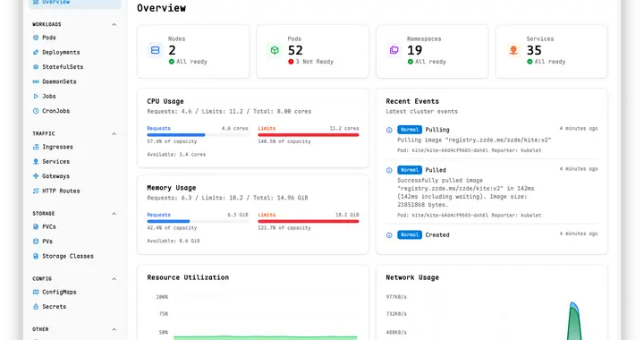Click the Services sidebar icon

pos(36,161)
